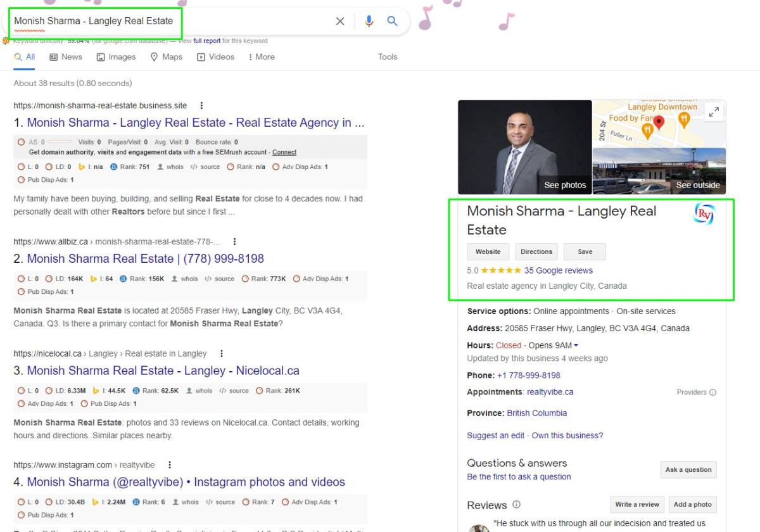Run search with the magnifying glass icon
Image resolution: width=760 pixels, height=532 pixels.
coord(393,21)
